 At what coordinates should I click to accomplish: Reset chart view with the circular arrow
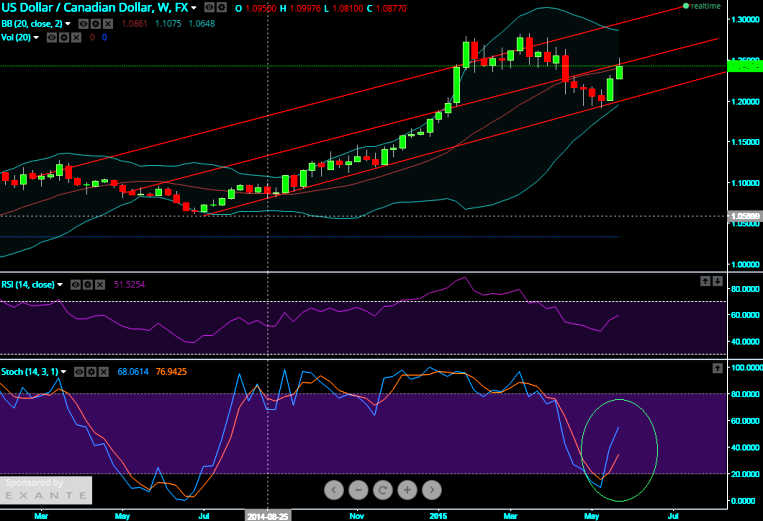click(x=382, y=490)
